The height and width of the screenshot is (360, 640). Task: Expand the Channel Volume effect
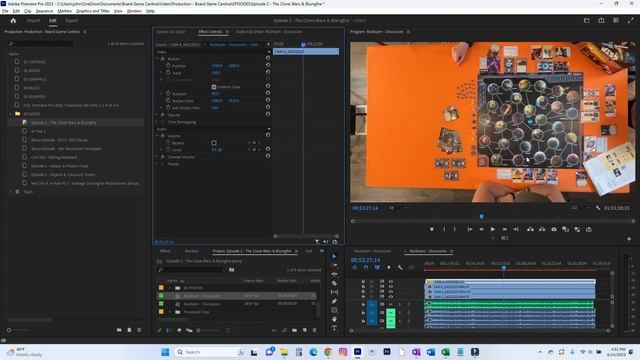158,157
